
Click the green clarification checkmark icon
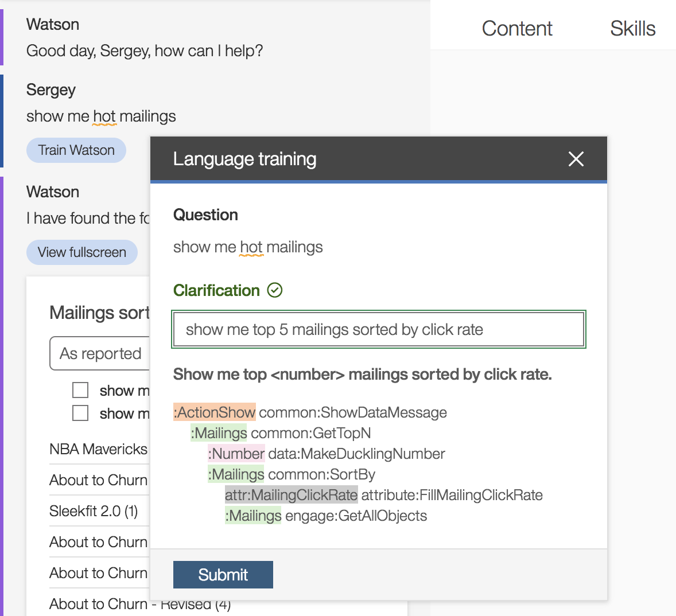275,290
